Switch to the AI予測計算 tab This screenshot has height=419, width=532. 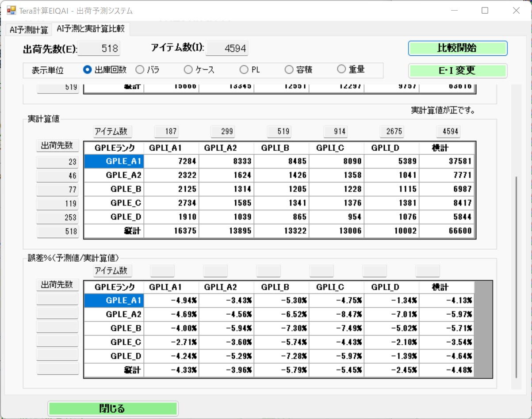[29, 30]
